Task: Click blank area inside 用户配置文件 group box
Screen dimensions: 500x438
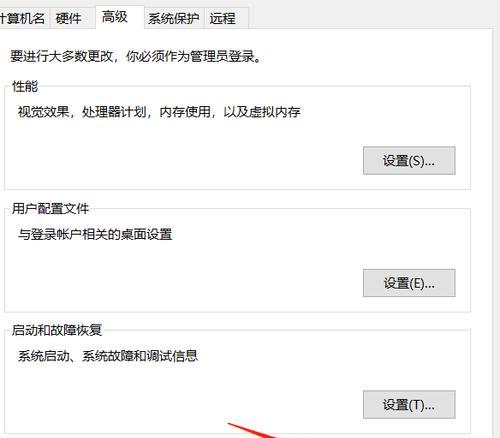Action: pyautogui.click(x=183, y=277)
